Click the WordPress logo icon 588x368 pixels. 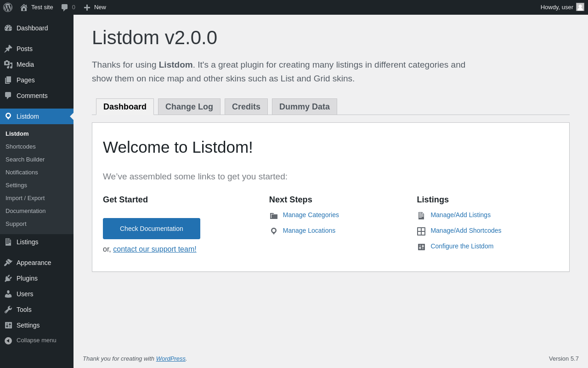tap(8, 7)
